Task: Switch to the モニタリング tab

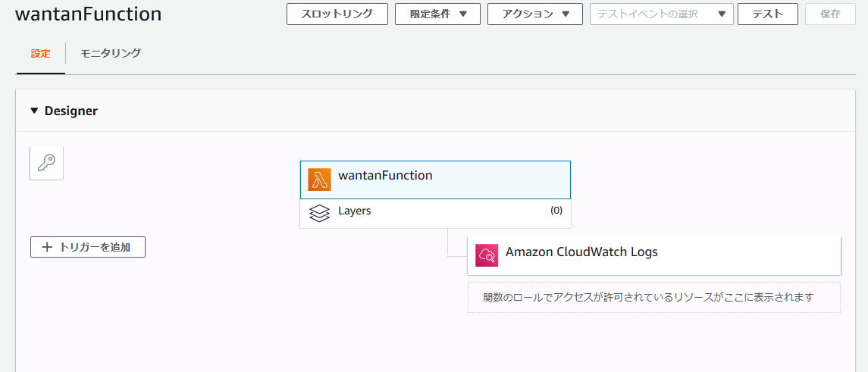Action: 111,54
